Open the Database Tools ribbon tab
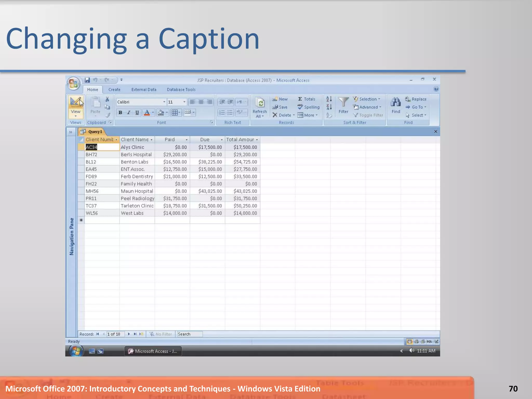 tap(181, 90)
